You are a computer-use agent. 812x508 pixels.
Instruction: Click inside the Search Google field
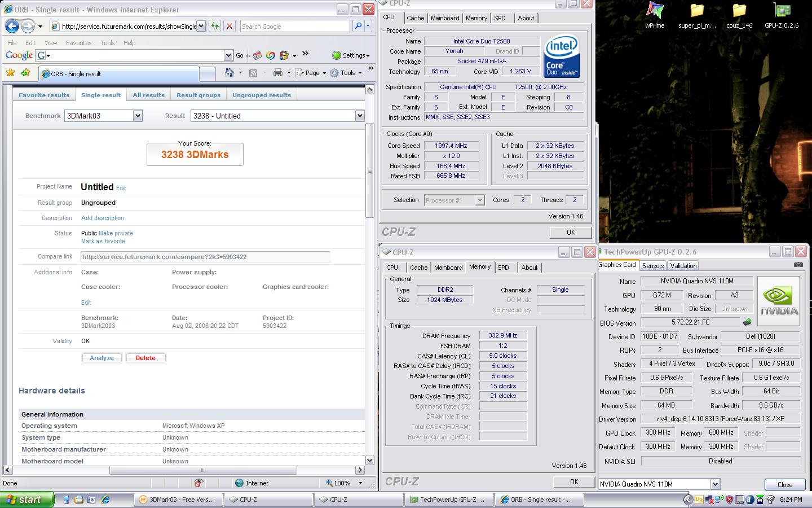click(294, 26)
